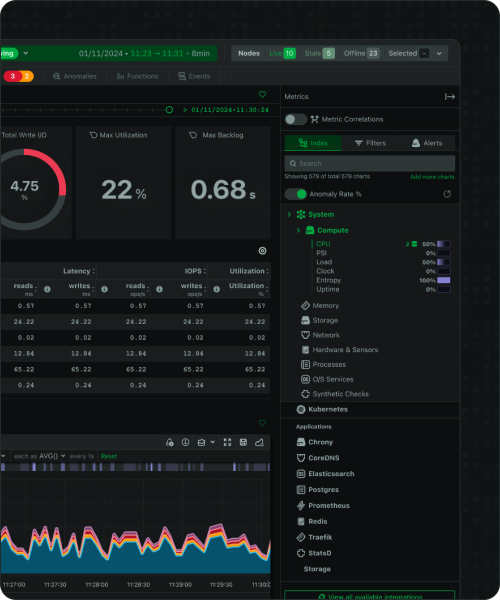Click the Metric Correlations icon

pyautogui.click(x=314, y=119)
